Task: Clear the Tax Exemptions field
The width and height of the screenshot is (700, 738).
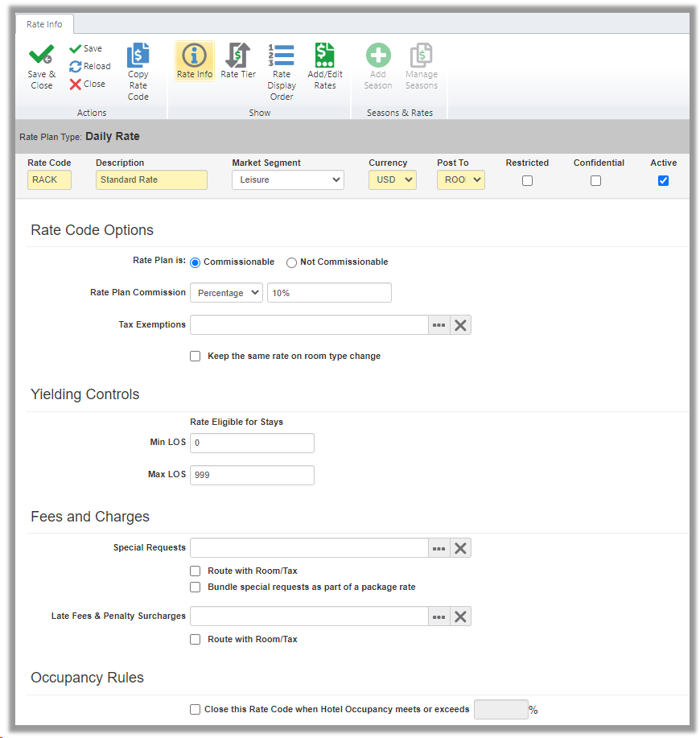Action: [460, 325]
